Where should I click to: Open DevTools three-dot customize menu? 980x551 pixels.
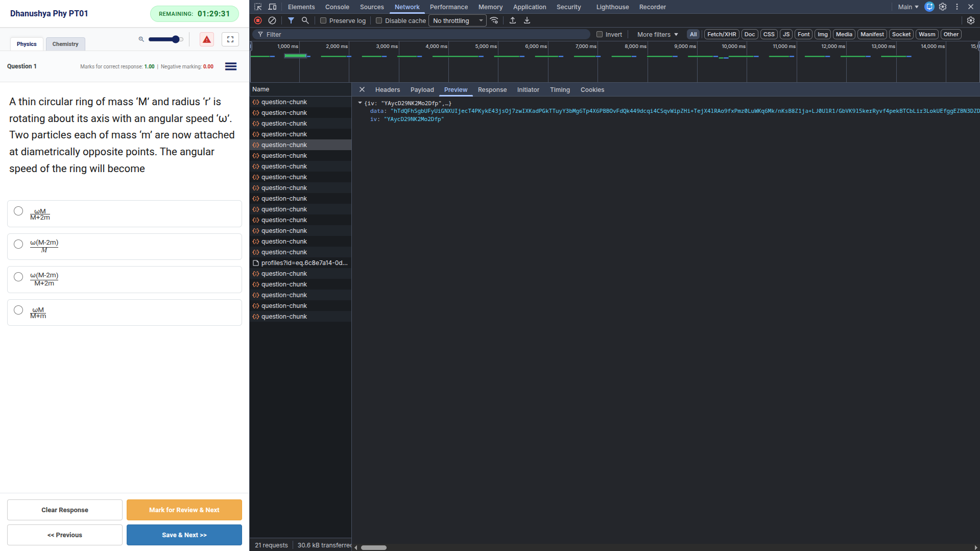point(957,7)
